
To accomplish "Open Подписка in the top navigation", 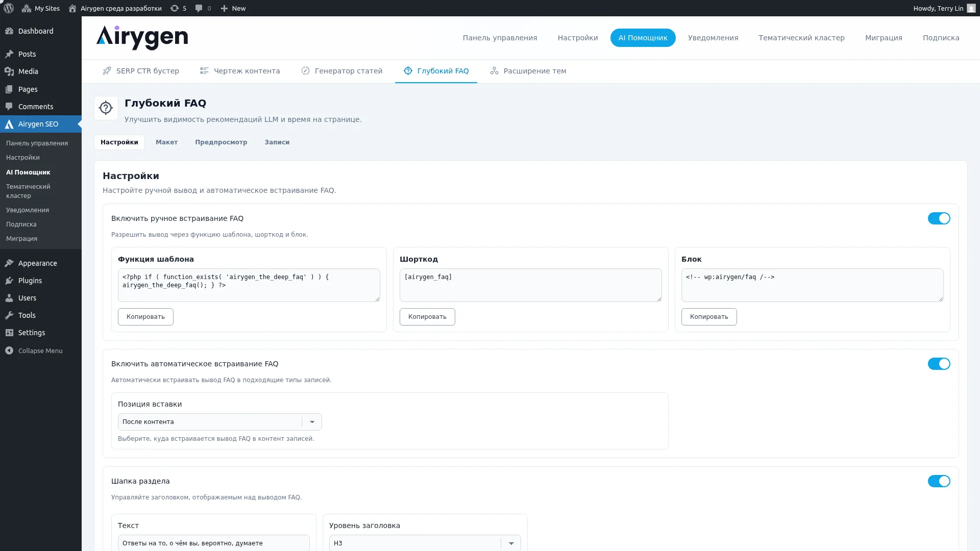I will [x=941, y=38].
